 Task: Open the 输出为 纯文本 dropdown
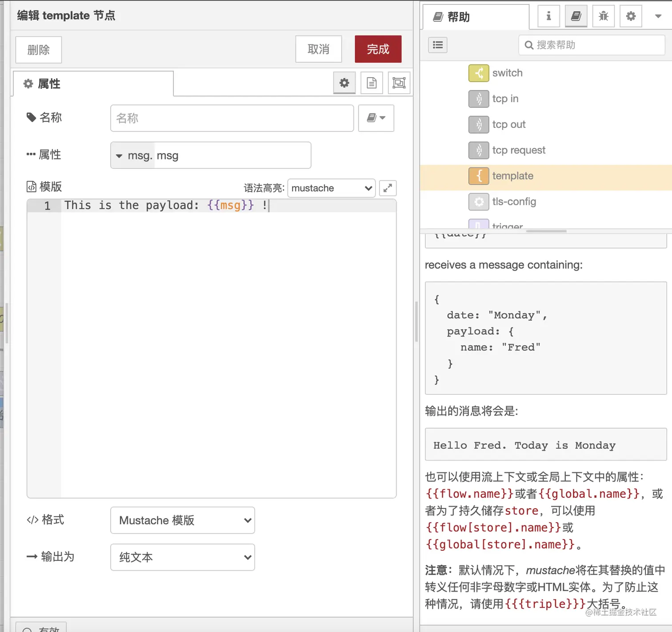click(x=183, y=557)
